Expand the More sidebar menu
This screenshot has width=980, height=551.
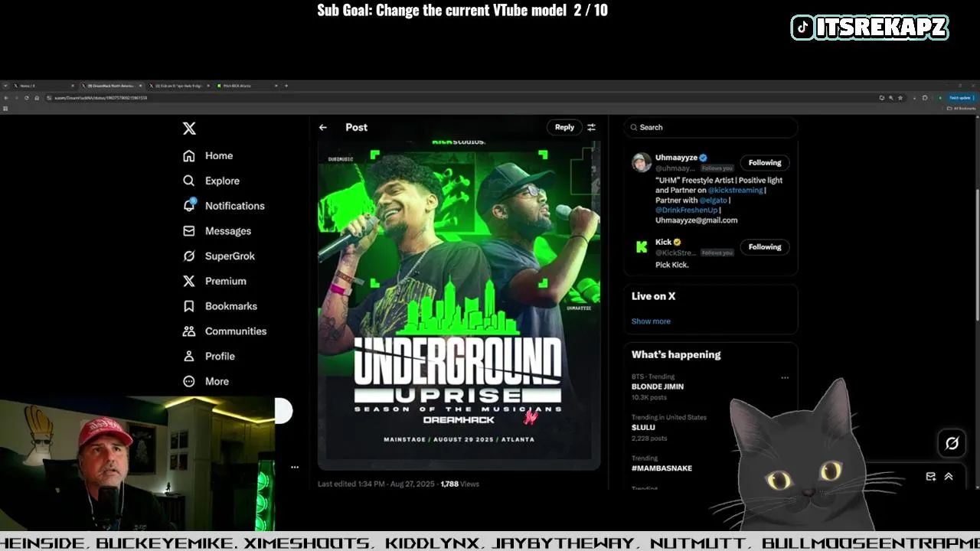click(206, 381)
